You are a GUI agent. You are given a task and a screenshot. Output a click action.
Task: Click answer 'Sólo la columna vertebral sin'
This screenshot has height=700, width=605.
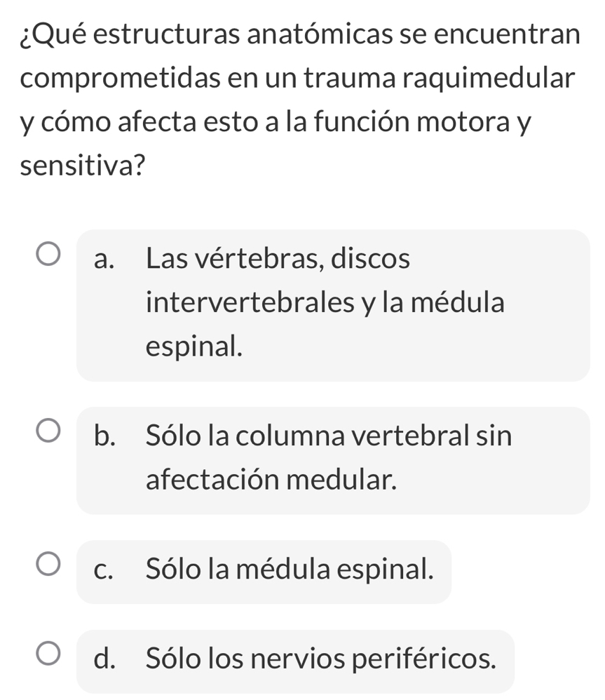[x=329, y=436]
